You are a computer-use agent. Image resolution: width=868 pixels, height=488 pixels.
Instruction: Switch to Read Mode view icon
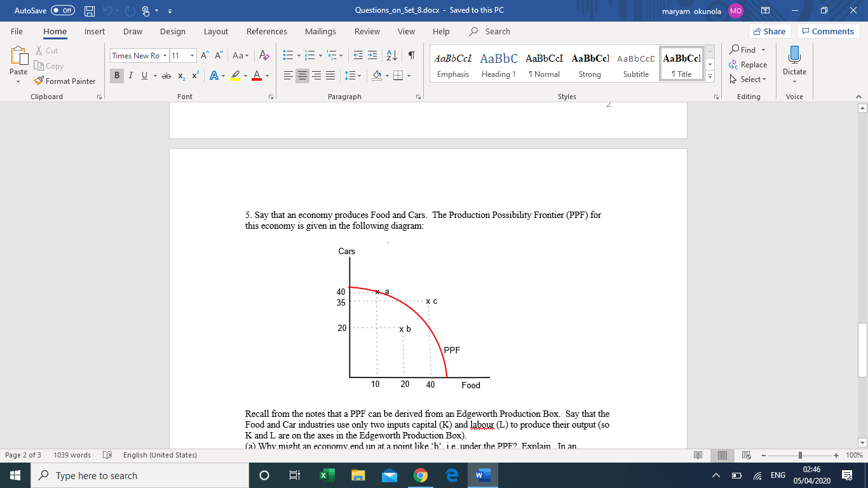point(698,455)
